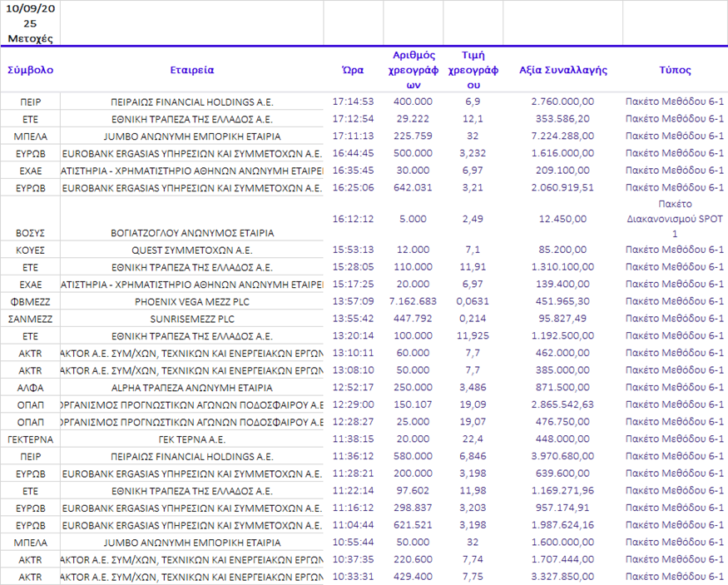Screen dimensions: 728x585
Task: Select the ΑΛΦΑ symbol cell
Action: coord(30,388)
